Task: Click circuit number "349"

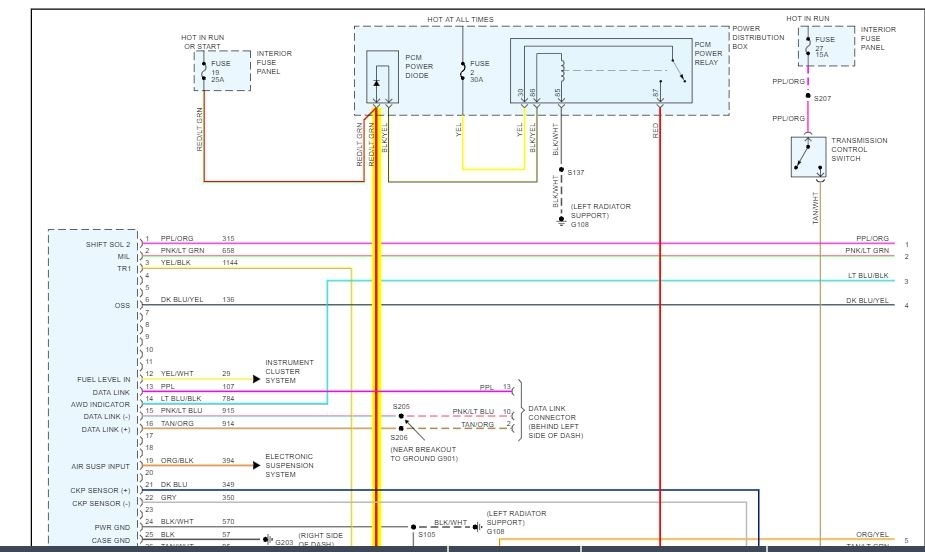Action: pos(228,484)
